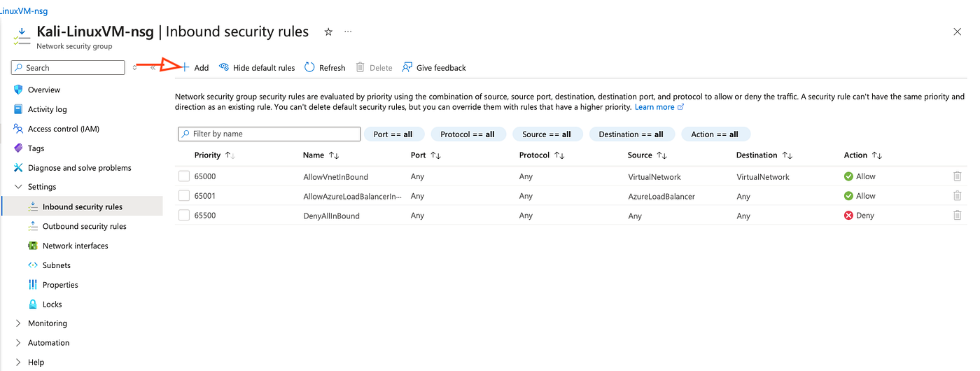
Task: Open the Protocol == all filter
Action: [x=468, y=134]
